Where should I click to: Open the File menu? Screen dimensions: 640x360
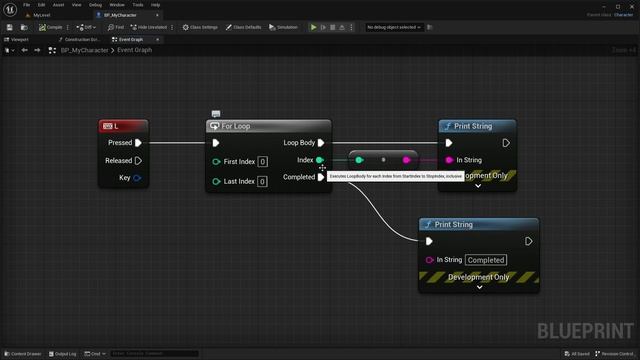coord(27,5)
